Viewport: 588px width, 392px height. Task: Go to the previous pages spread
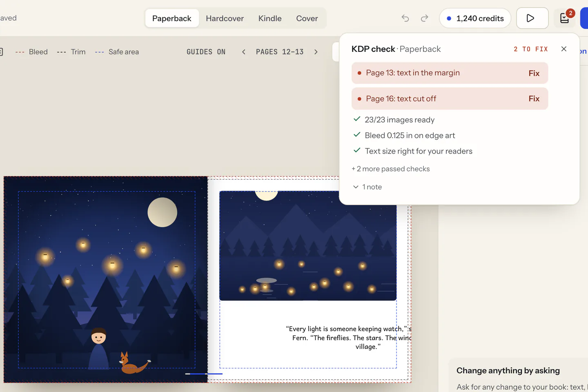click(x=244, y=52)
